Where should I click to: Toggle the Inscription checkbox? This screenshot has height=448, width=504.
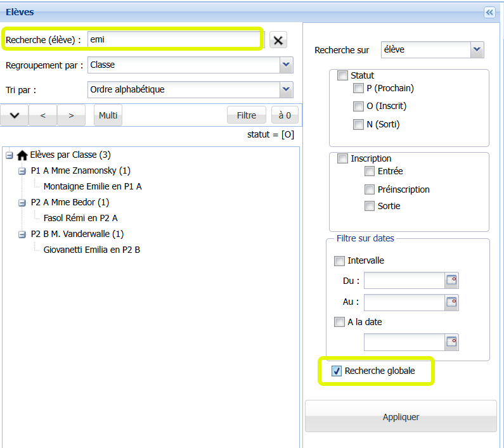[x=342, y=158]
